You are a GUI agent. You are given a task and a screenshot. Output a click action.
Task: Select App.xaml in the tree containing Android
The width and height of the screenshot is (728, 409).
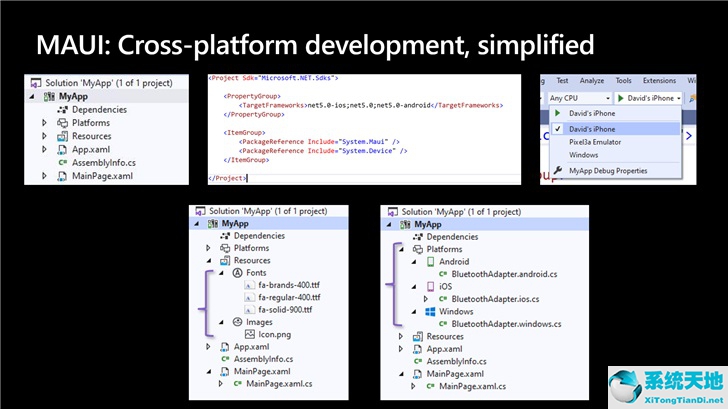(x=444, y=349)
